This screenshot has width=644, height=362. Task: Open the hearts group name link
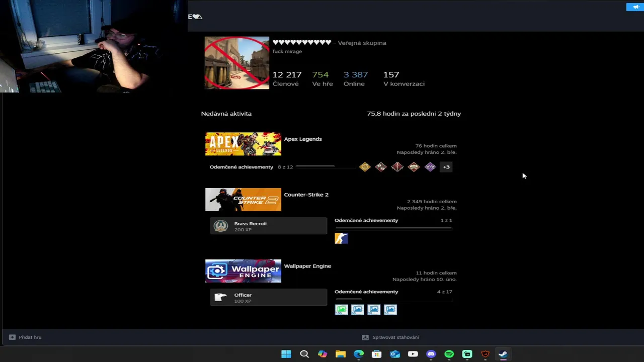302,43
